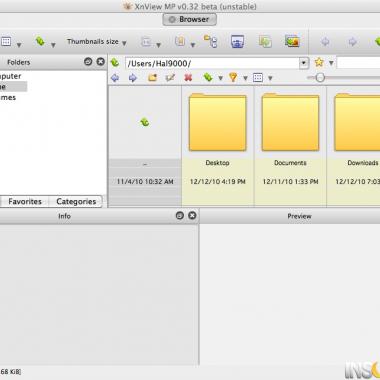Screen dimensions: 380x380
Task: Click the grayed next arrow in top toolbar
Action: (352, 42)
